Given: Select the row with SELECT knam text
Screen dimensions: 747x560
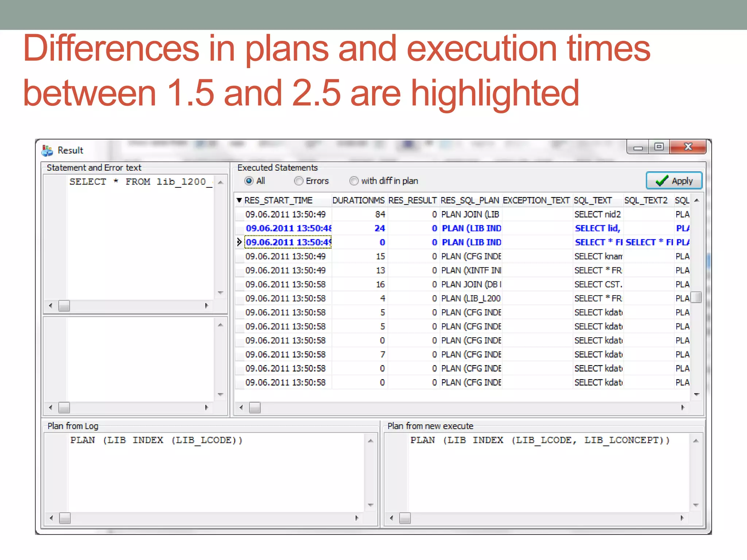Looking at the screenshot, I should (462, 256).
